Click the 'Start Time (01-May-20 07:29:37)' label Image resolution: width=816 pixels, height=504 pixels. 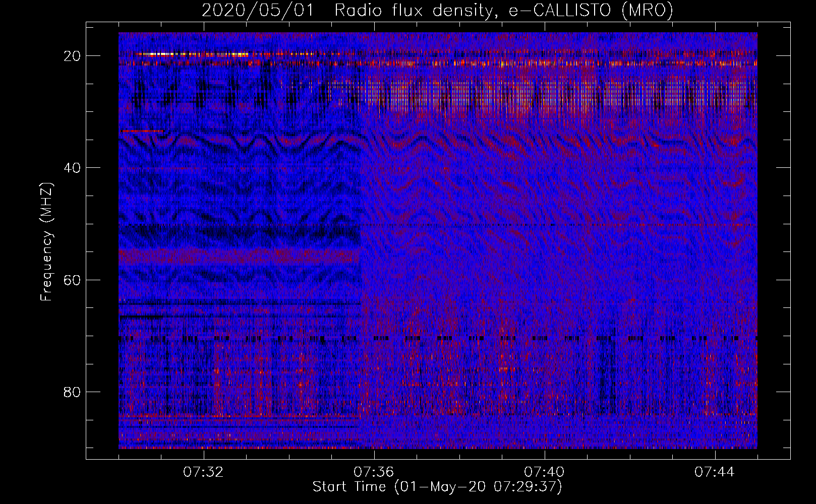(x=437, y=487)
